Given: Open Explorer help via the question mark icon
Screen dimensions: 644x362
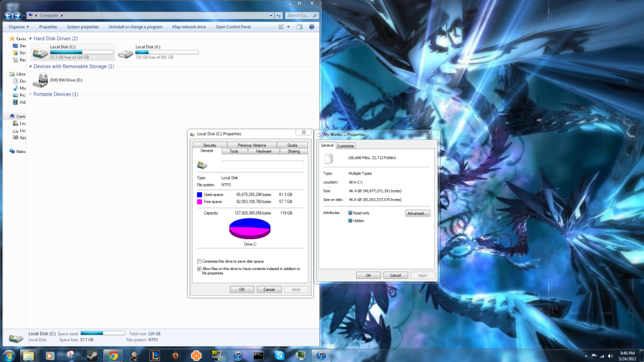Looking at the screenshot, I should [312, 27].
